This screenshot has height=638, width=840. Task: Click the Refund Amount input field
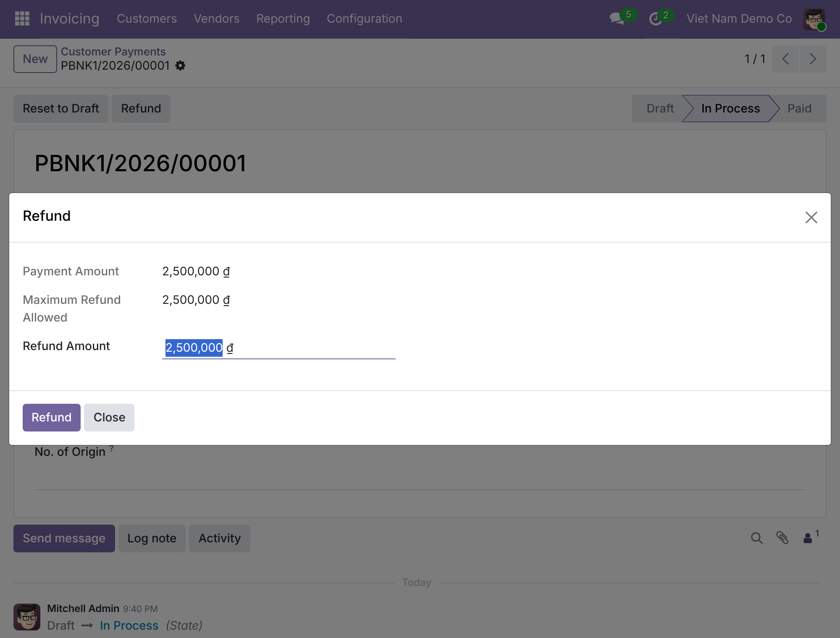[x=279, y=348]
